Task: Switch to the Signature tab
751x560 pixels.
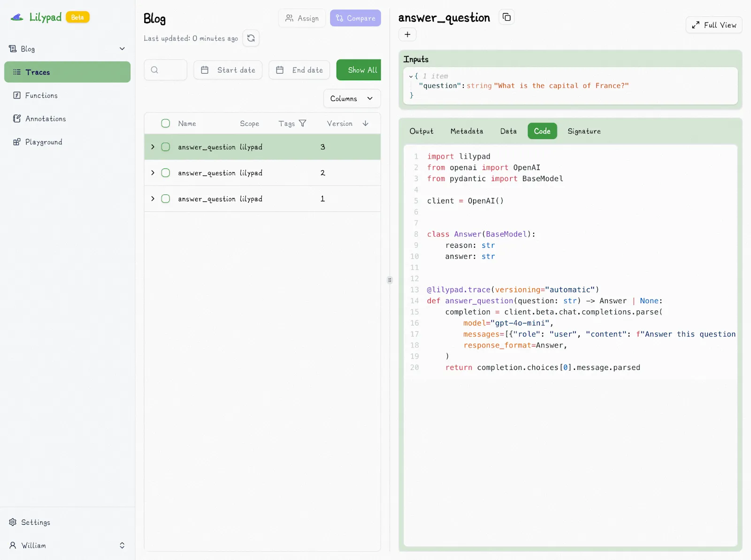Action: point(583,131)
